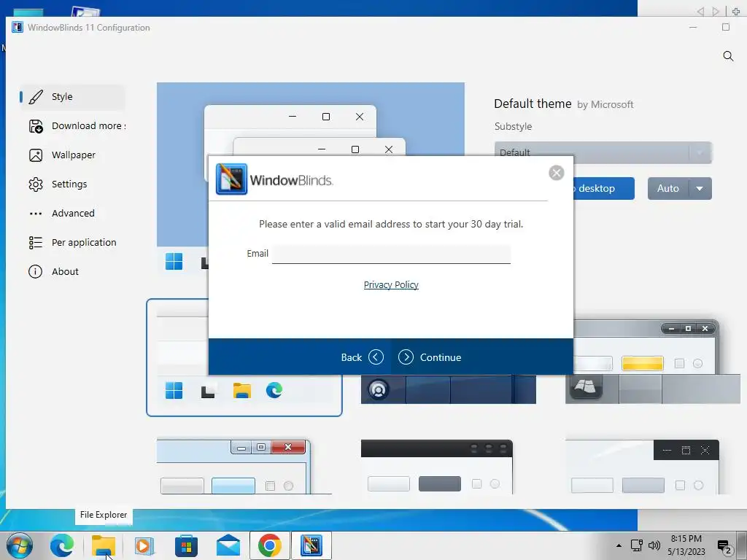The image size is (747, 560).
Task: Open Microsoft Store from taskbar
Action: (186, 545)
